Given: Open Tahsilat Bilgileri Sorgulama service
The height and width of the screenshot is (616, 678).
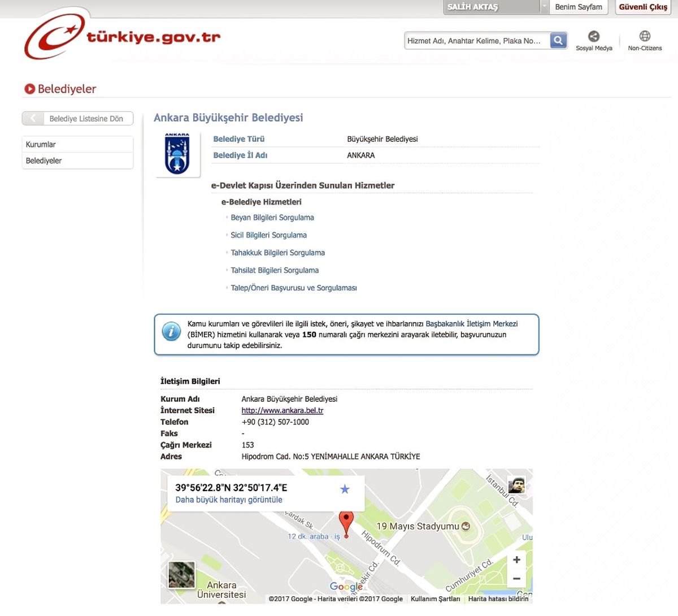Looking at the screenshot, I should pos(275,270).
